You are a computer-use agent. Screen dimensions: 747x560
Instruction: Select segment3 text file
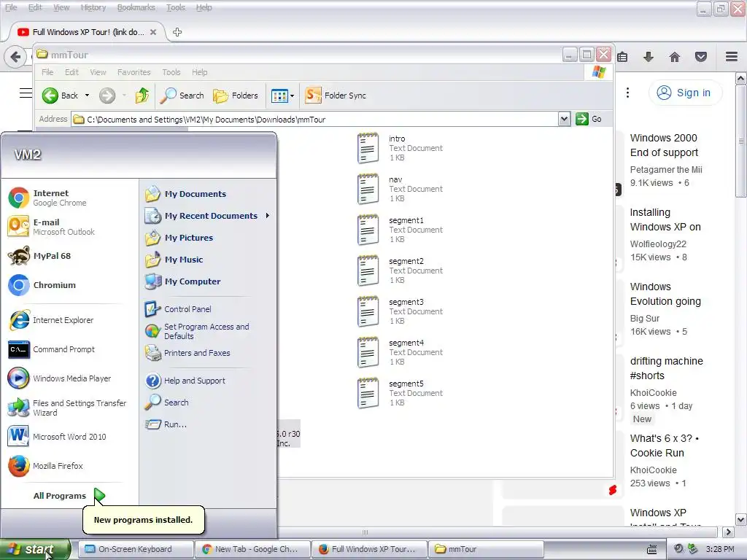pyautogui.click(x=400, y=311)
